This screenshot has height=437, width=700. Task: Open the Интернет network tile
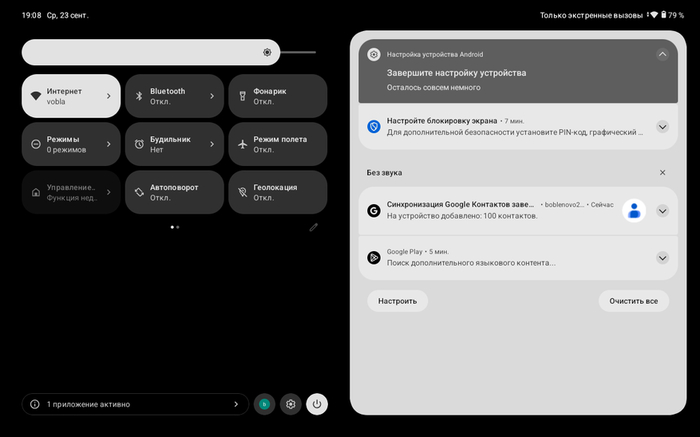[71, 96]
